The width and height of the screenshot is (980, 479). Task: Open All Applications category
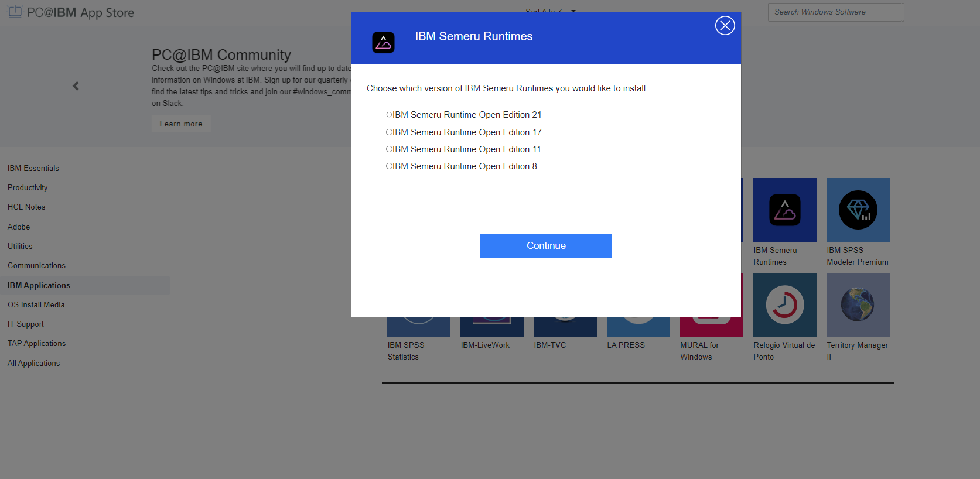pyautogui.click(x=33, y=363)
